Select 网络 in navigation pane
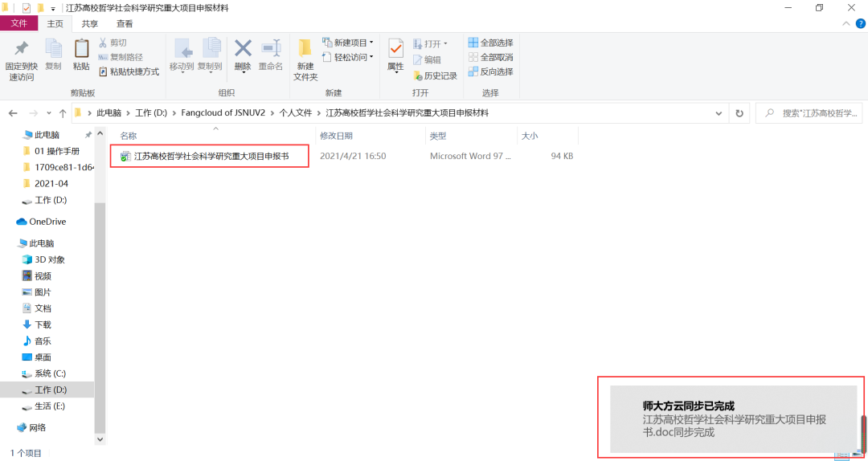868x461 pixels. (x=31, y=427)
